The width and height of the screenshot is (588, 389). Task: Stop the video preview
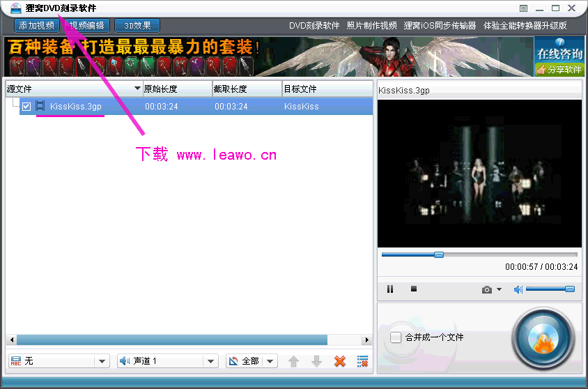point(414,289)
